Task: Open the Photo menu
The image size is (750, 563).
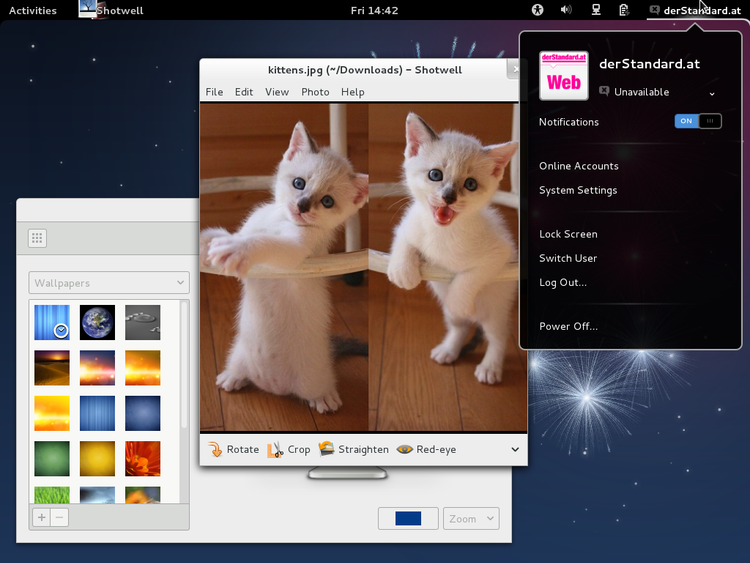Action: click(x=315, y=92)
